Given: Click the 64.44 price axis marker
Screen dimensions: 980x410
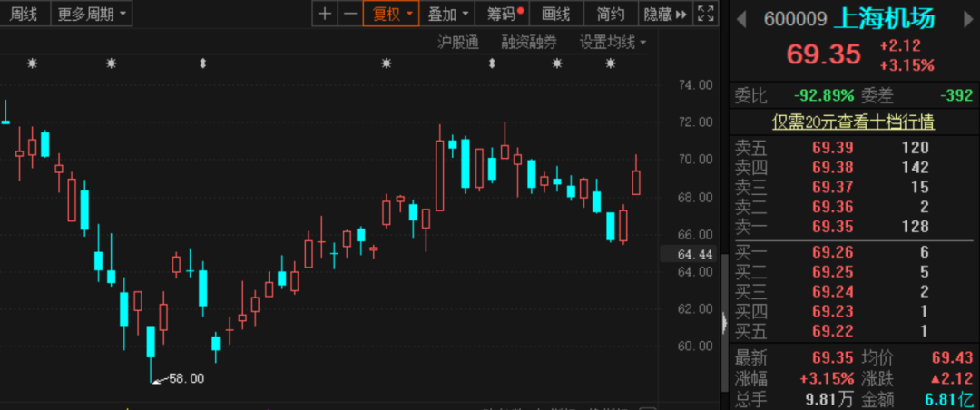Looking at the screenshot, I should coord(693,254).
